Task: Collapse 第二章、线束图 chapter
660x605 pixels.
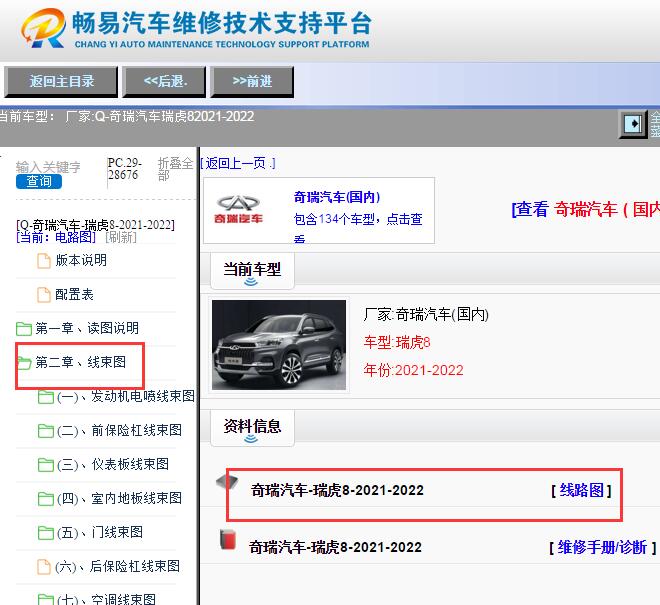Action: coord(80,362)
